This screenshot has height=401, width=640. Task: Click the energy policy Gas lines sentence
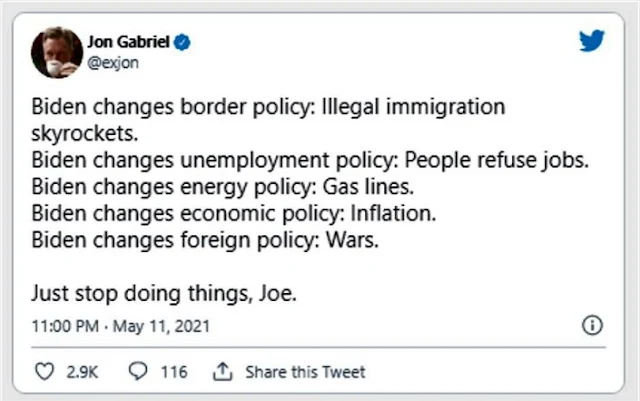223,187
